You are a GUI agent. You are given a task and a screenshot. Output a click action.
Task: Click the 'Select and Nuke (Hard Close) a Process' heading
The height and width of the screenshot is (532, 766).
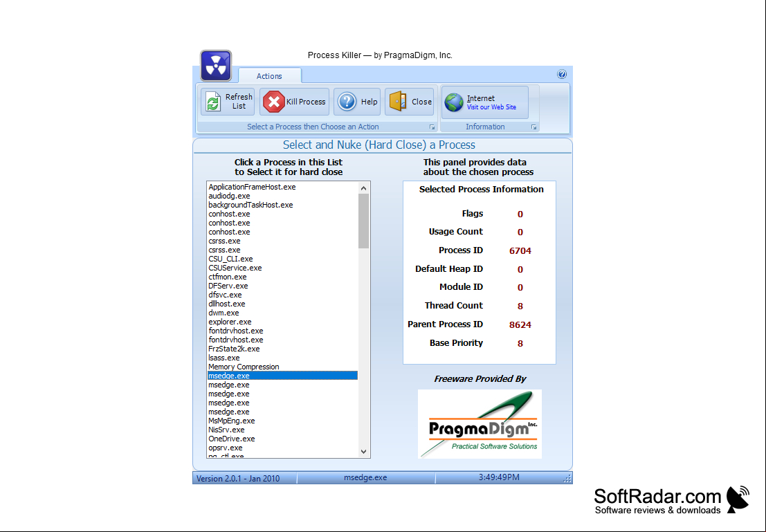[379, 145]
